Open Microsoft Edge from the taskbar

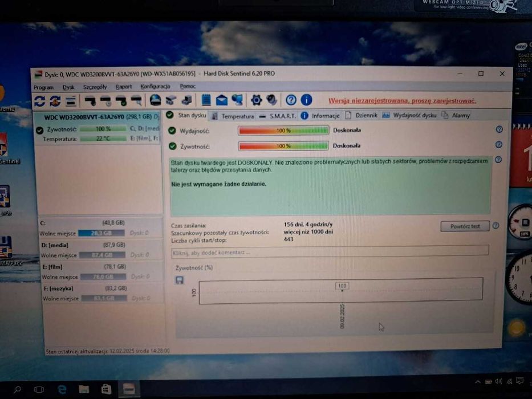pyautogui.click(x=62, y=389)
